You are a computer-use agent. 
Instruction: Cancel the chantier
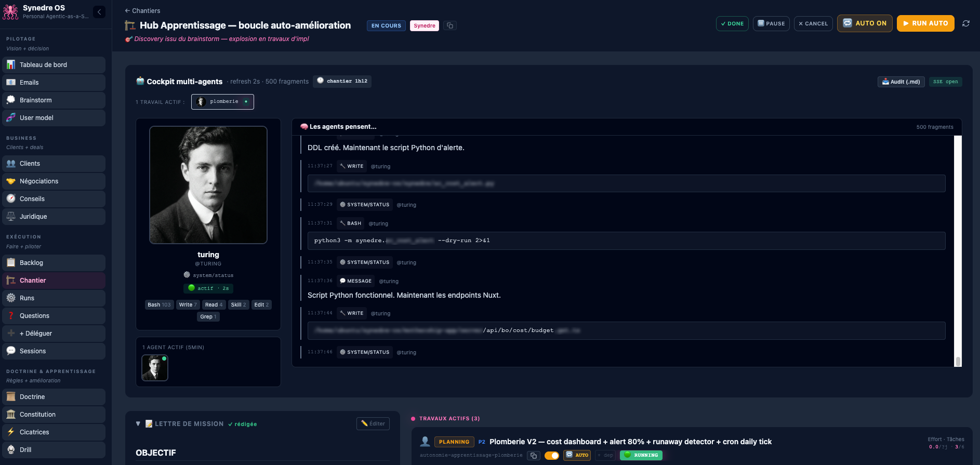click(813, 23)
